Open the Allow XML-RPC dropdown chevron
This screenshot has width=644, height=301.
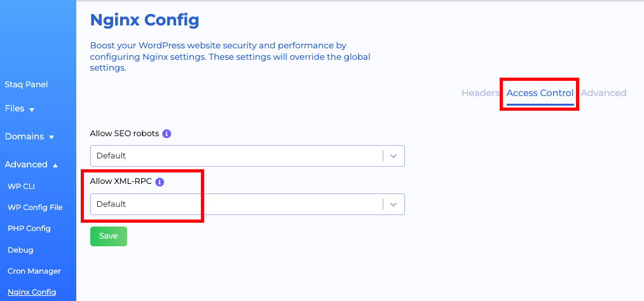click(x=394, y=204)
